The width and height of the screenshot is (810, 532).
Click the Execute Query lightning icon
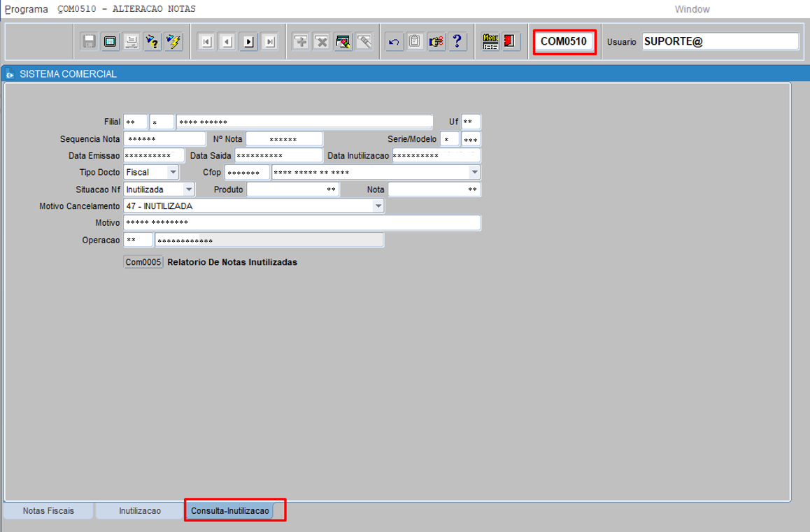coord(173,42)
